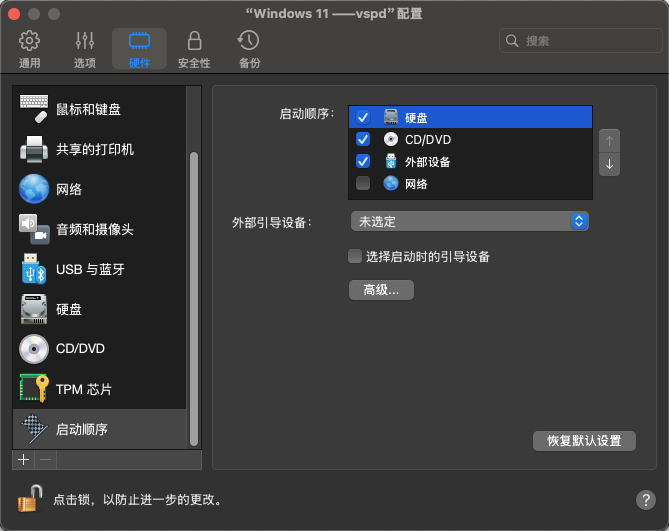Close the configuration window

tap(14, 14)
